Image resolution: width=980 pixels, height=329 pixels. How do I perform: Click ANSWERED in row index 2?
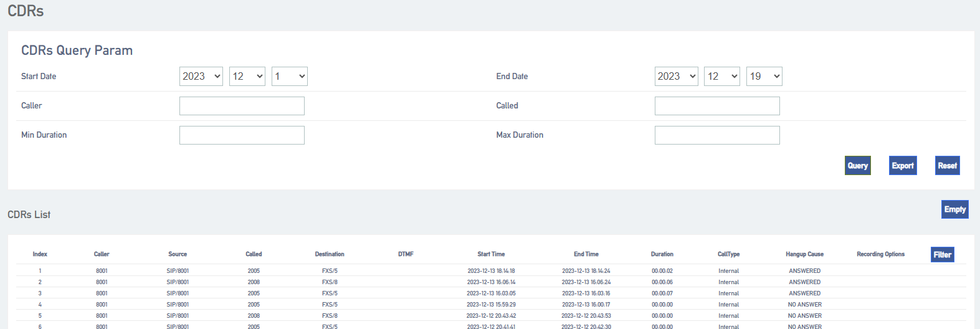click(805, 282)
